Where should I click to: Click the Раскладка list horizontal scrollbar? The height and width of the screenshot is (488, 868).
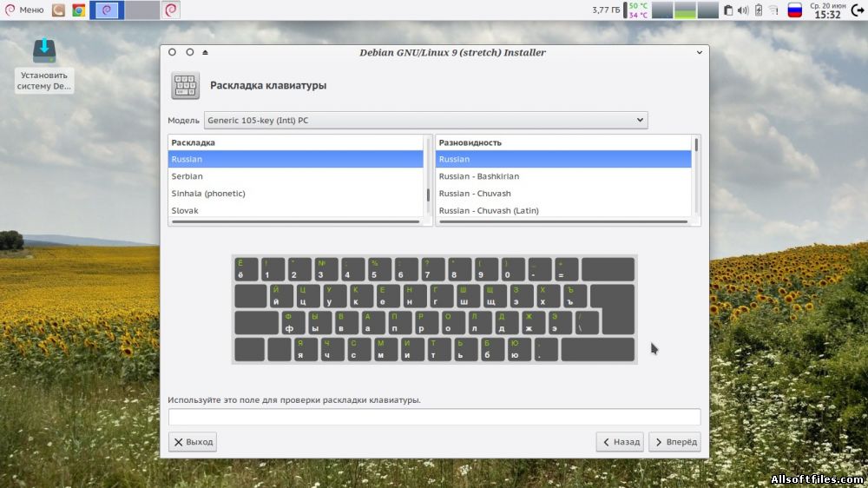click(296, 222)
